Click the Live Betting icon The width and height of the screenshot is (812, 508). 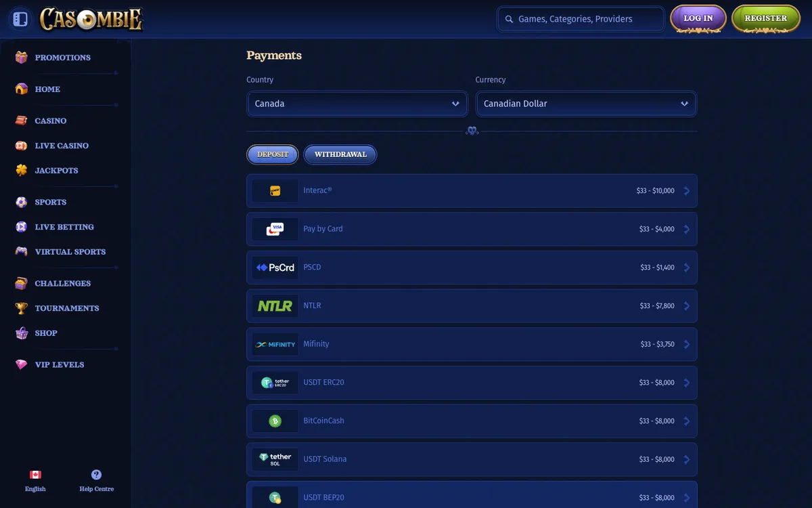pyautogui.click(x=22, y=227)
